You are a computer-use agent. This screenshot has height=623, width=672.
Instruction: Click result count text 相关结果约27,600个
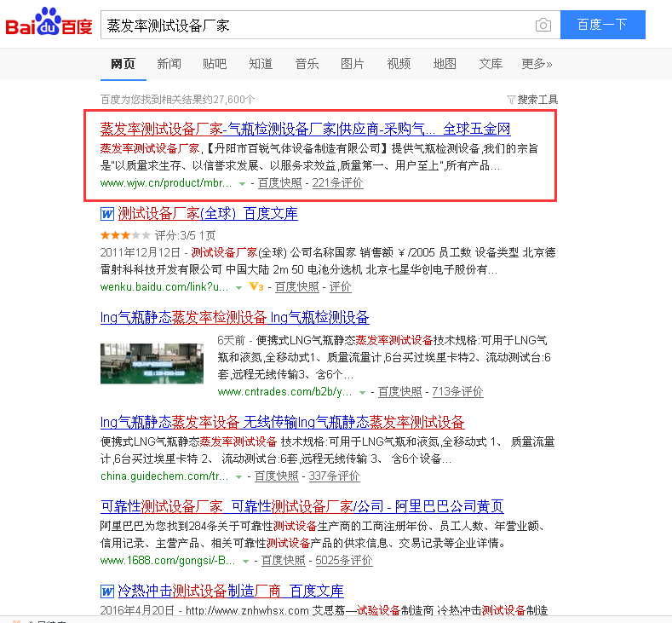tap(177, 100)
